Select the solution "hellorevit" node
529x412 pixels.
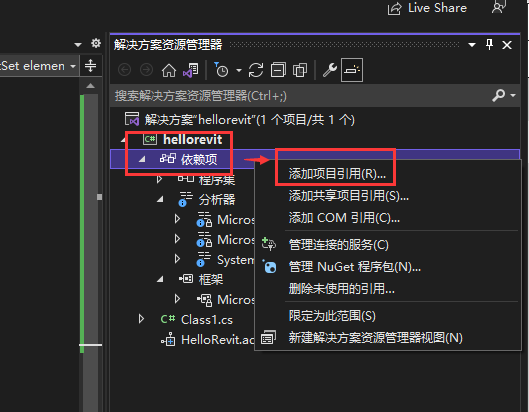250,120
